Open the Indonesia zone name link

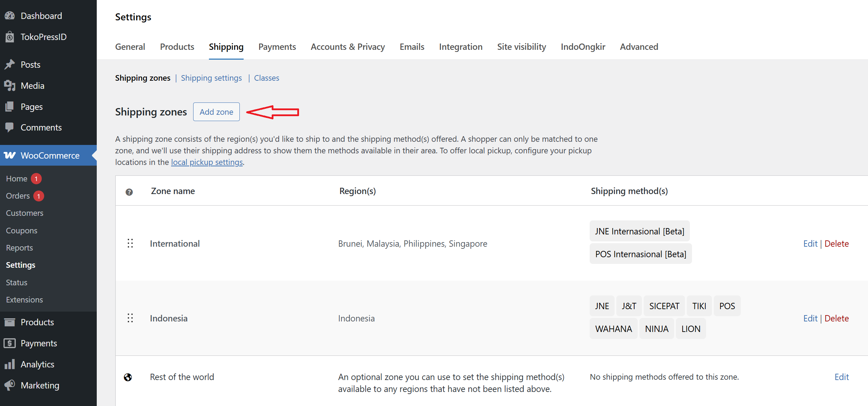[x=169, y=318]
